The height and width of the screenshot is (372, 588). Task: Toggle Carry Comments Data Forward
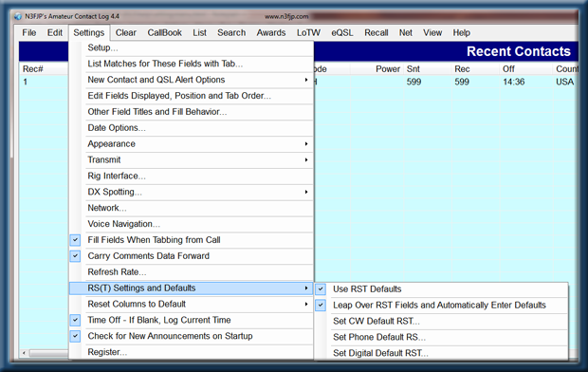coord(192,256)
